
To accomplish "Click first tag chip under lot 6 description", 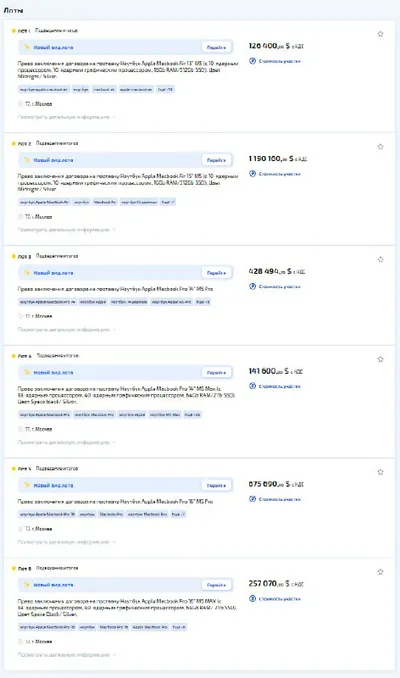I will [x=47, y=627].
